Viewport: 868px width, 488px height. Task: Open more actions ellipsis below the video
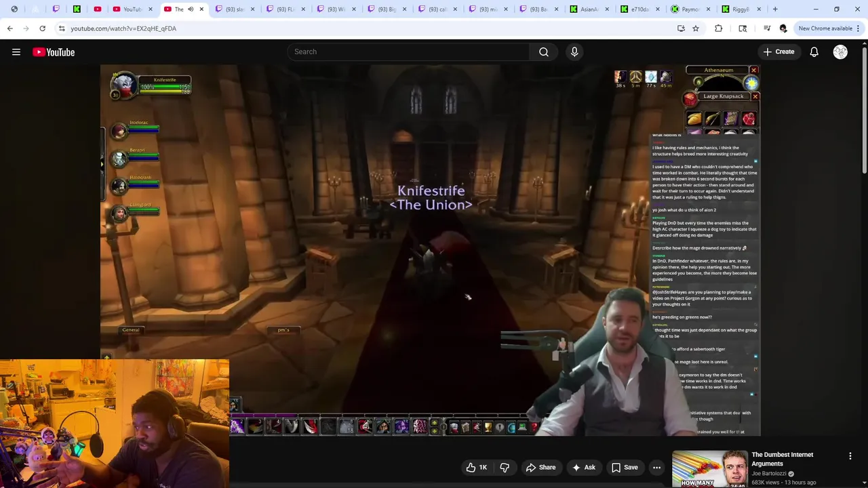coord(656,467)
